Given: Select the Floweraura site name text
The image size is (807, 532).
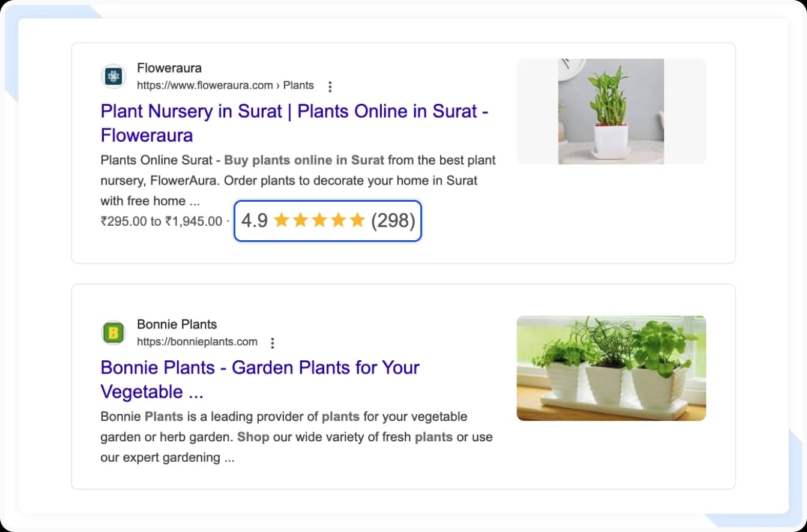Looking at the screenshot, I should pyautogui.click(x=169, y=68).
